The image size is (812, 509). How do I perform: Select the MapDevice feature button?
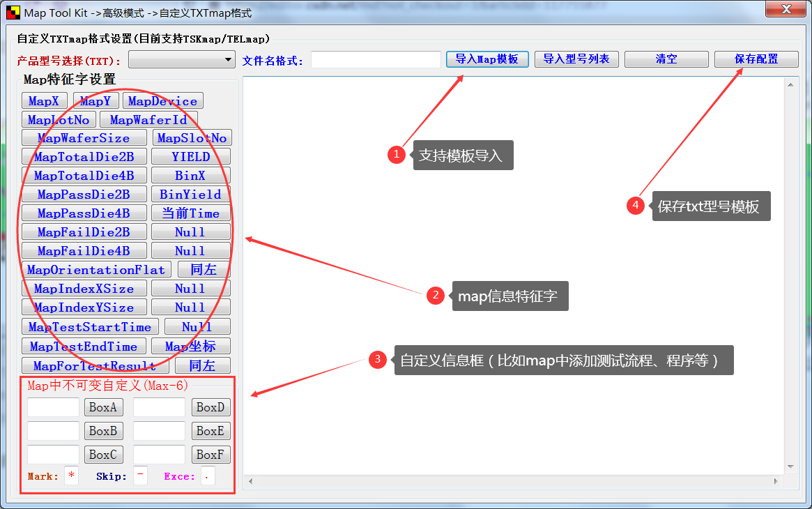162,100
